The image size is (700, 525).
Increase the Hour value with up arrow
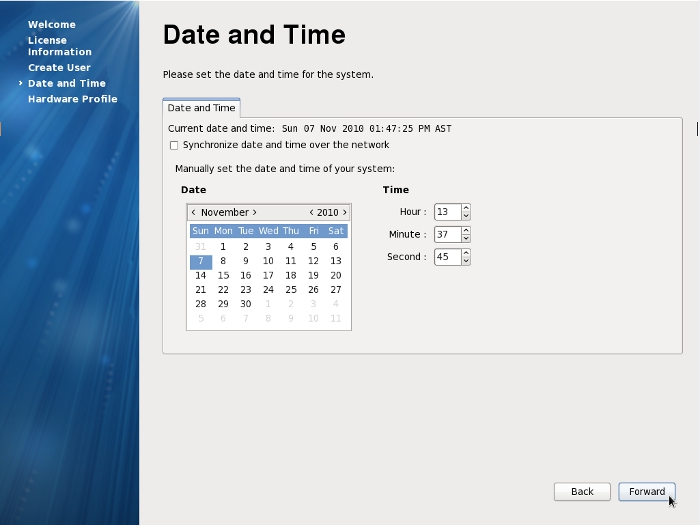[466, 208]
